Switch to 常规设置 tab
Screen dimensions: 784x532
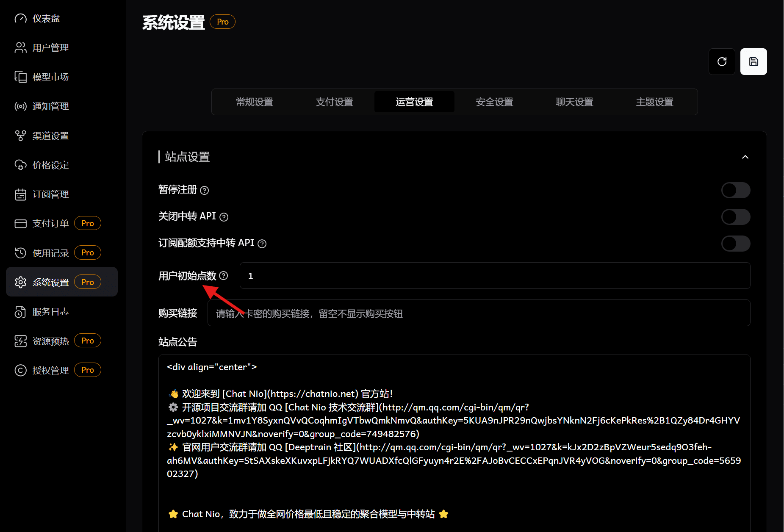(255, 102)
